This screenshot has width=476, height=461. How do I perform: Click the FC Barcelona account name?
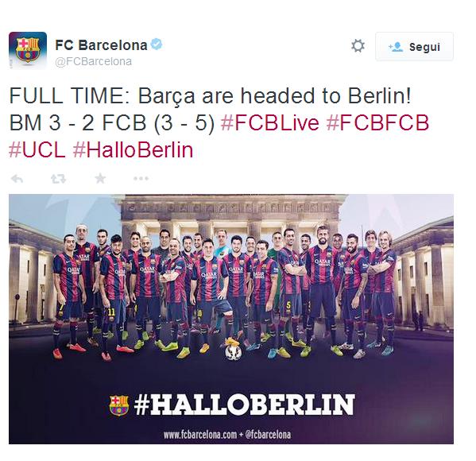[101, 45]
